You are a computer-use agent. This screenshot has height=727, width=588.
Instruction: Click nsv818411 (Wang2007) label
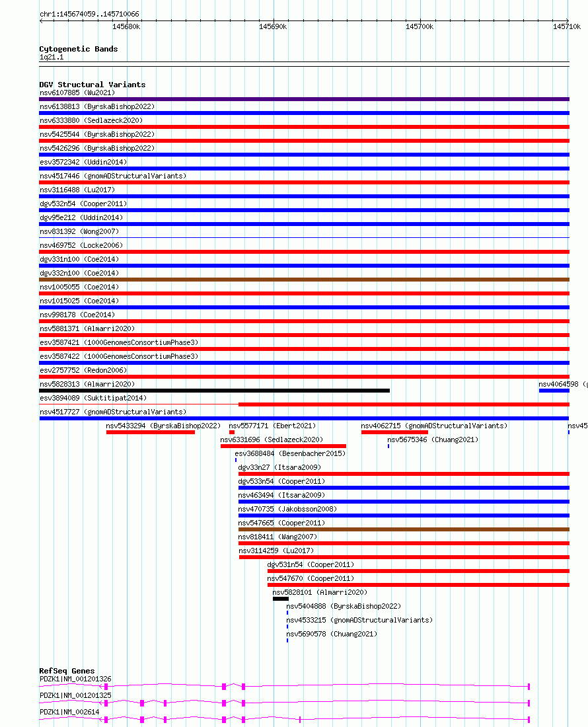tap(277, 538)
